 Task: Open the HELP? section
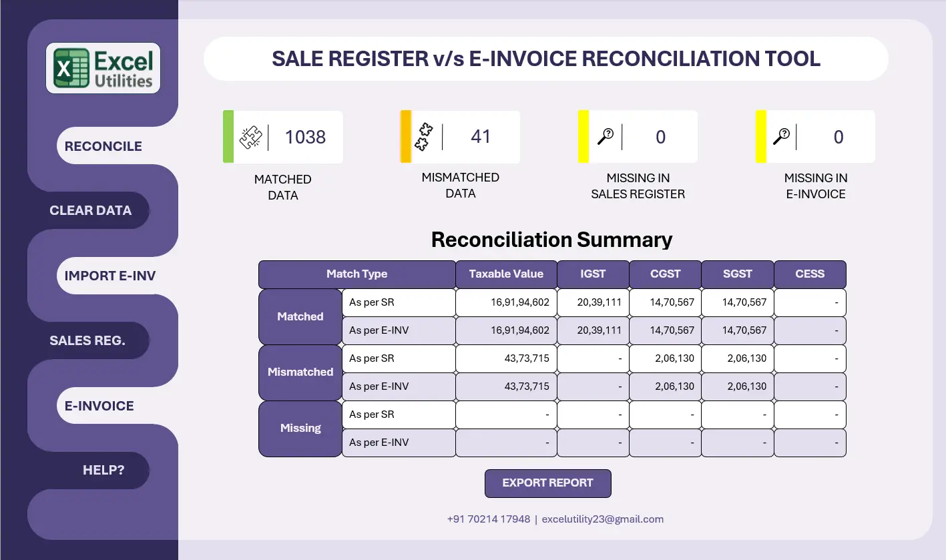coord(103,470)
